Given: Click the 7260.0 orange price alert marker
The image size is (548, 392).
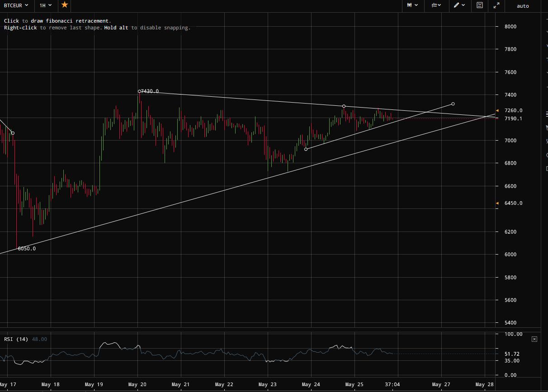Looking at the screenshot, I should coord(497,110).
